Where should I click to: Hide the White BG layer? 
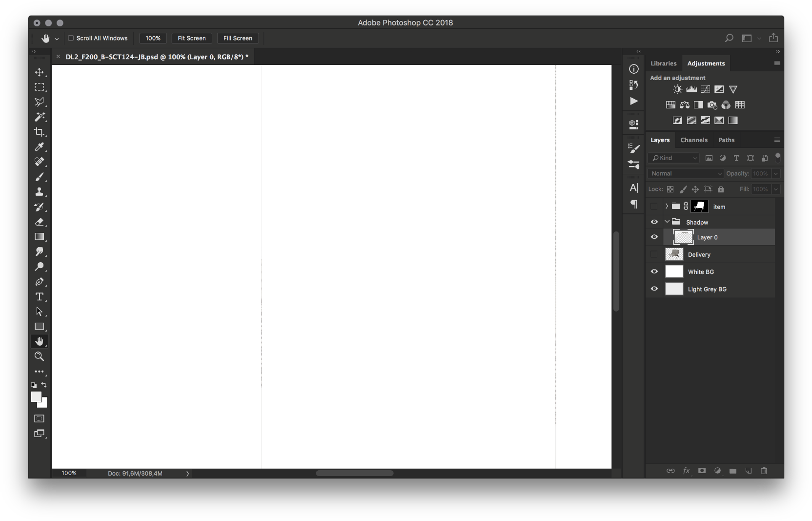coord(654,272)
